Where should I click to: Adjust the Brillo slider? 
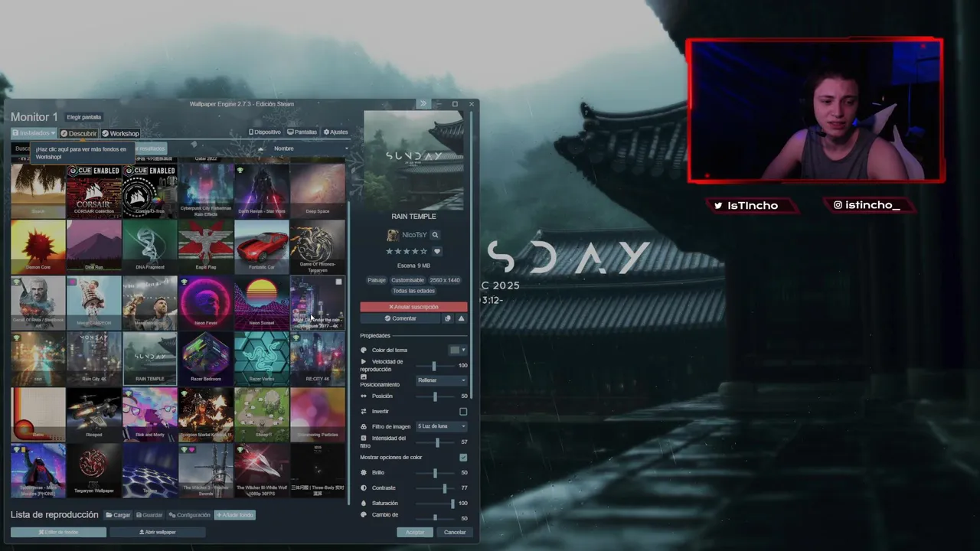tap(435, 473)
